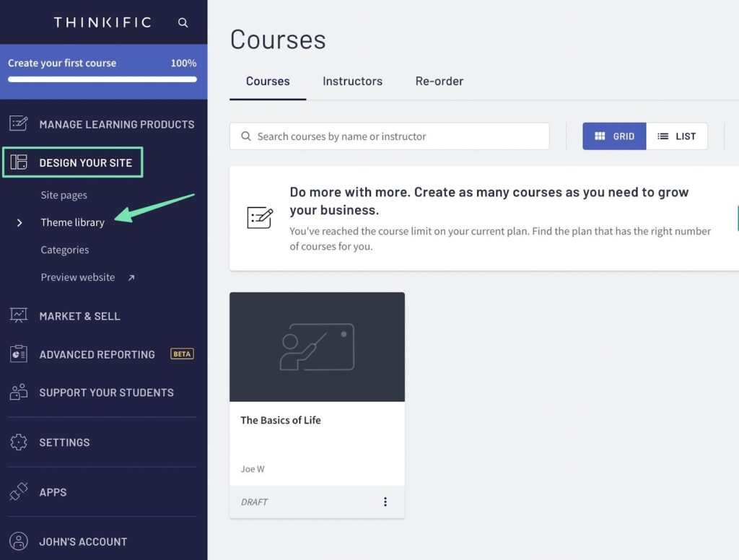Open the Re-order tab

[x=439, y=81]
